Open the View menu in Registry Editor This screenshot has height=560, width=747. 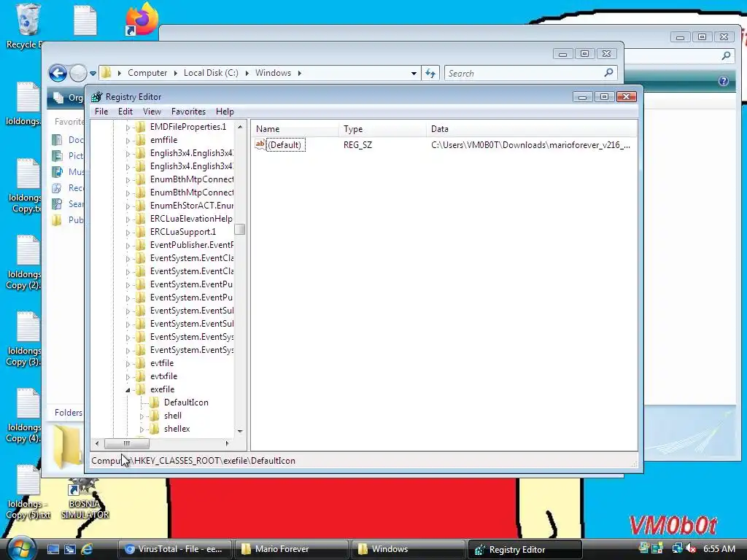coord(152,112)
